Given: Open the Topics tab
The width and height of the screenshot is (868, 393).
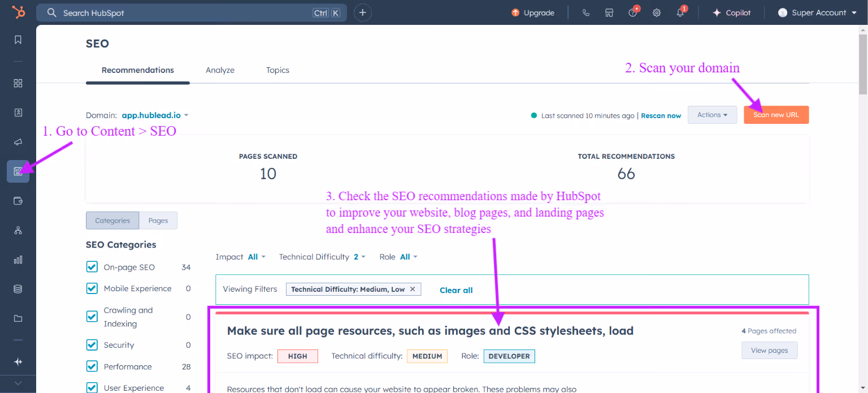Looking at the screenshot, I should pyautogui.click(x=277, y=70).
